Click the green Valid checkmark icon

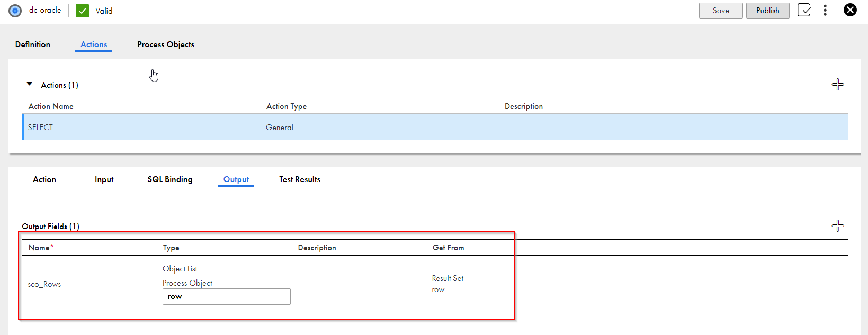coord(83,11)
